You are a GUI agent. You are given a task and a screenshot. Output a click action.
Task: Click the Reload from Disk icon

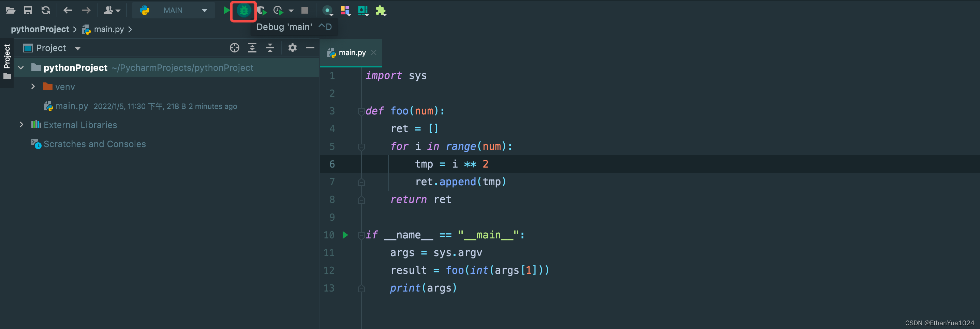46,10
